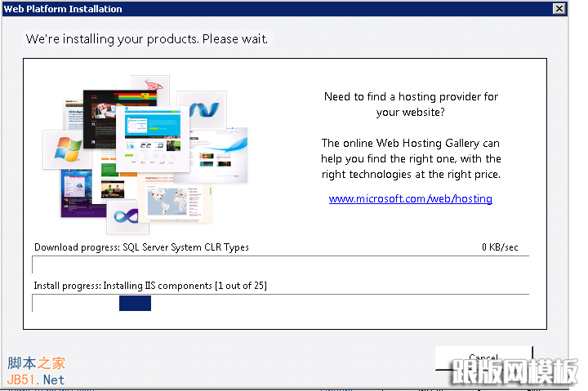Open the www.microsoft.com/web/hosting link
The height and width of the screenshot is (391, 588).
click(x=410, y=198)
